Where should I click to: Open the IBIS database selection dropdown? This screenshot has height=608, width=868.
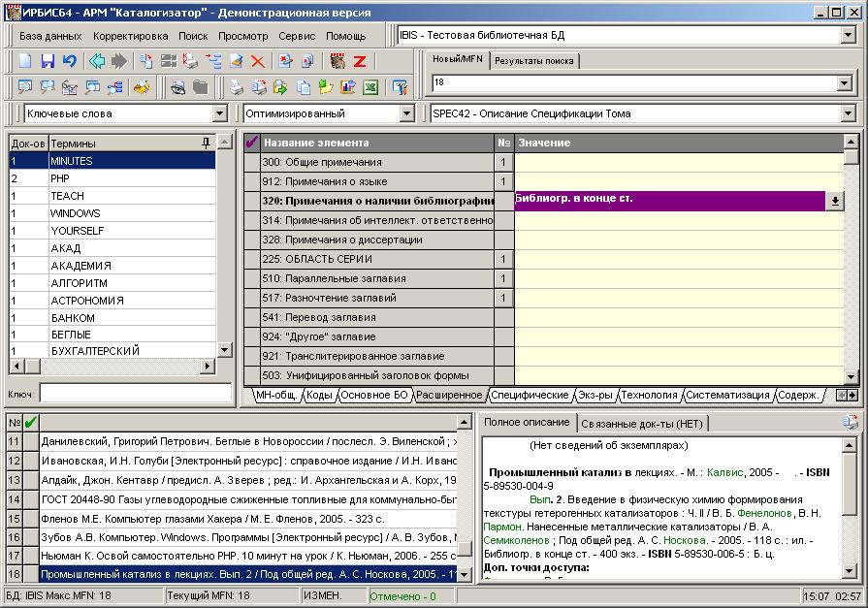848,36
